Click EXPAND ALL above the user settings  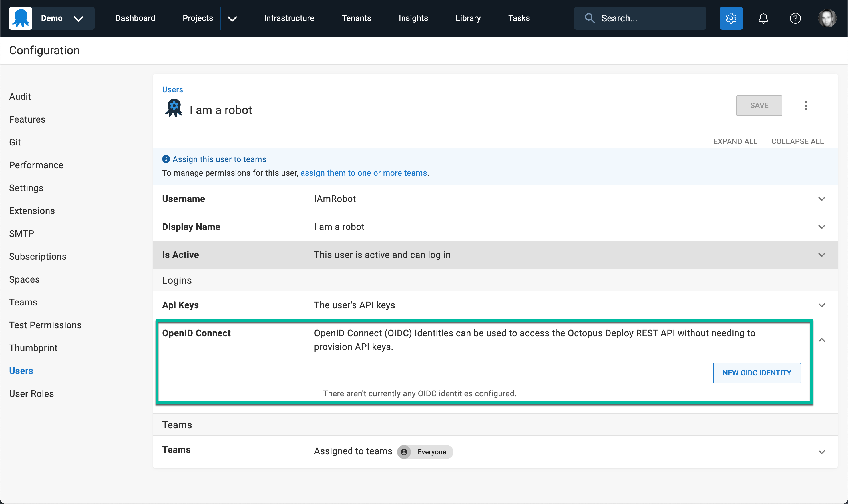coord(735,141)
